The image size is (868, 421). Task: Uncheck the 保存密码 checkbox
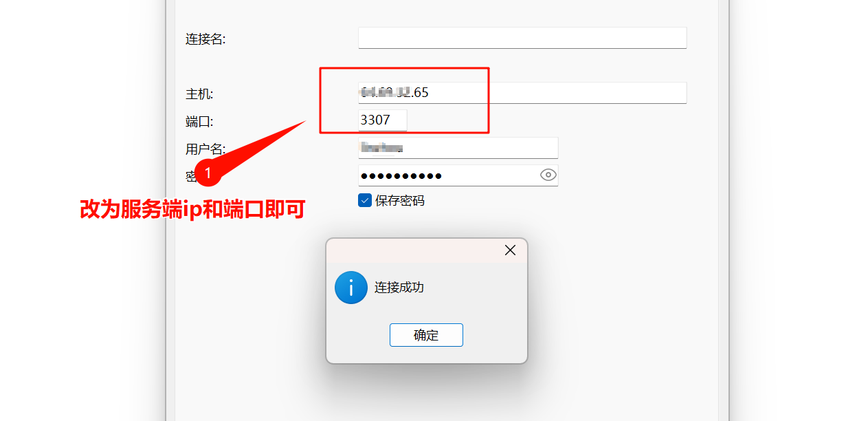[x=365, y=200]
